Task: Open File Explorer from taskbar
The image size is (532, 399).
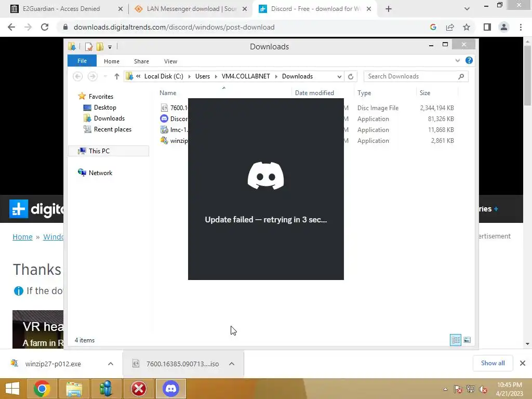Action: [x=74, y=389]
